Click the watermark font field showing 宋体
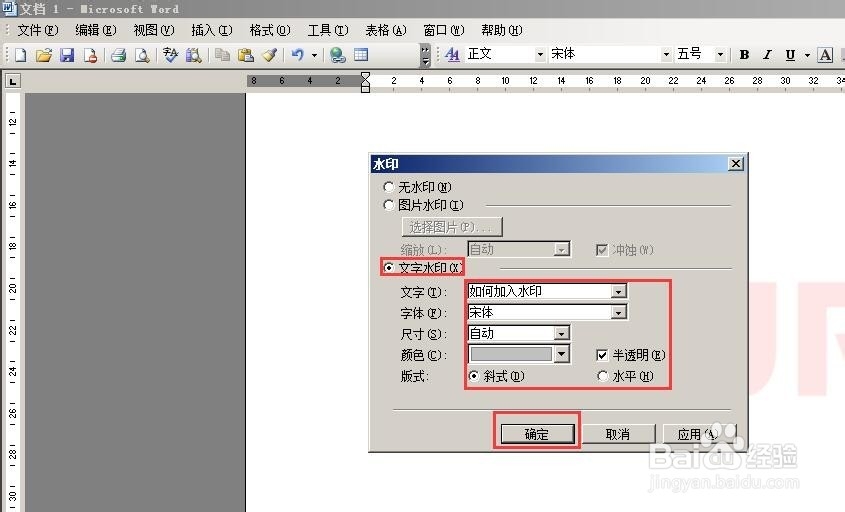The image size is (845, 512). 539,313
